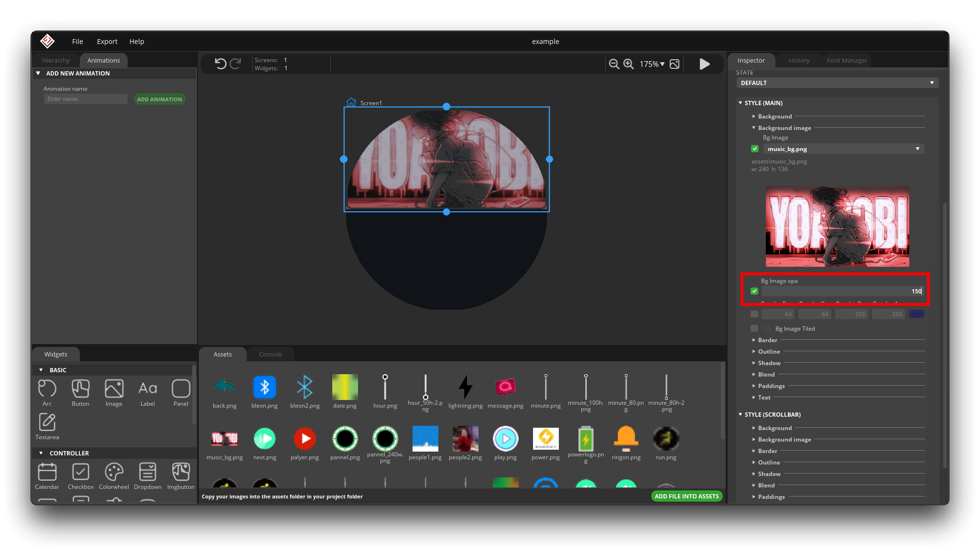Zoom in with the plus magnifier
Viewport: 980px width, 551px height.
[x=629, y=64]
